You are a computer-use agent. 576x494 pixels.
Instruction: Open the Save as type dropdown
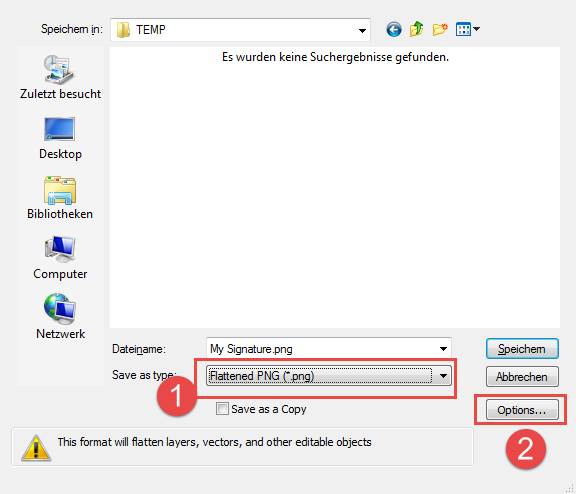(x=329, y=376)
